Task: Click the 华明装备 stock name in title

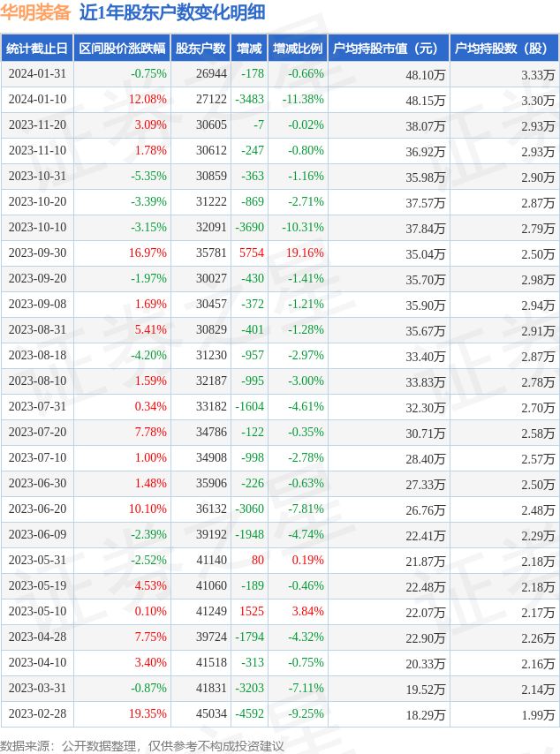Action: (x=35, y=13)
